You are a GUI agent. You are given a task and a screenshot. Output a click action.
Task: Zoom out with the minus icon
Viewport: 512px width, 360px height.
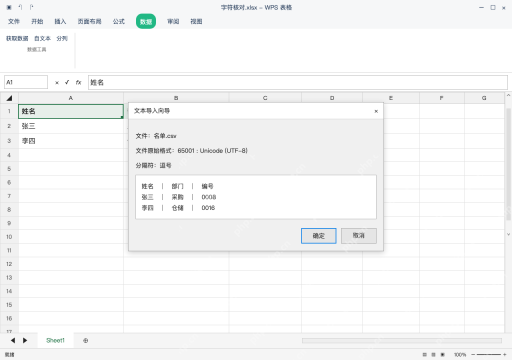coord(473,355)
